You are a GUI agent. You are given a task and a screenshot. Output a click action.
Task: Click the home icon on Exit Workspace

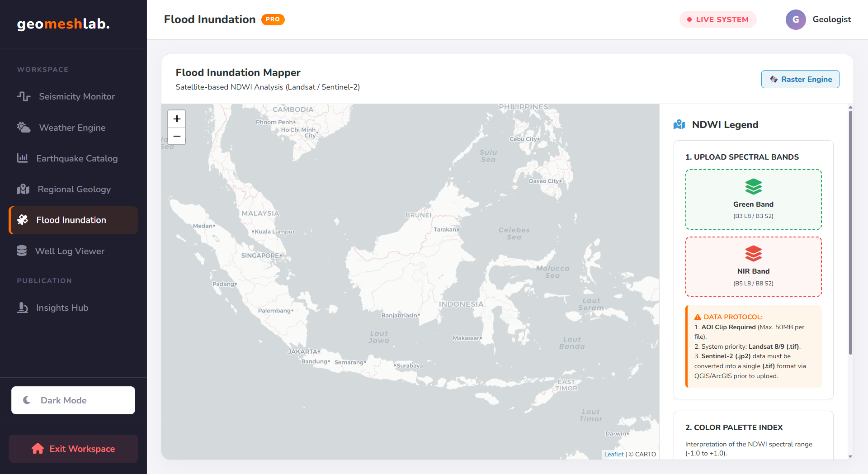click(38, 448)
